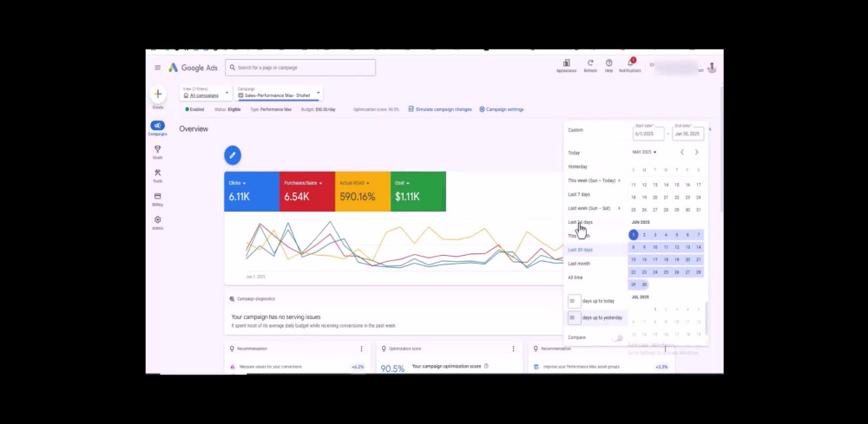The width and height of the screenshot is (868, 424).
Task: Click the Google Ads logo
Action: tap(194, 68)
